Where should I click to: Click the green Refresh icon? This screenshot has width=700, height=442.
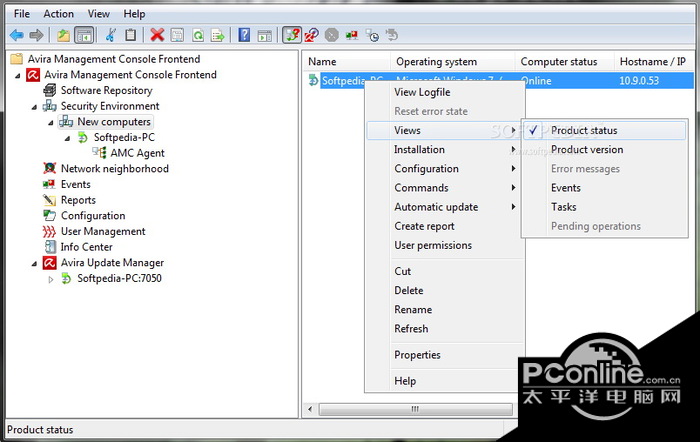(x=198, y=35)
